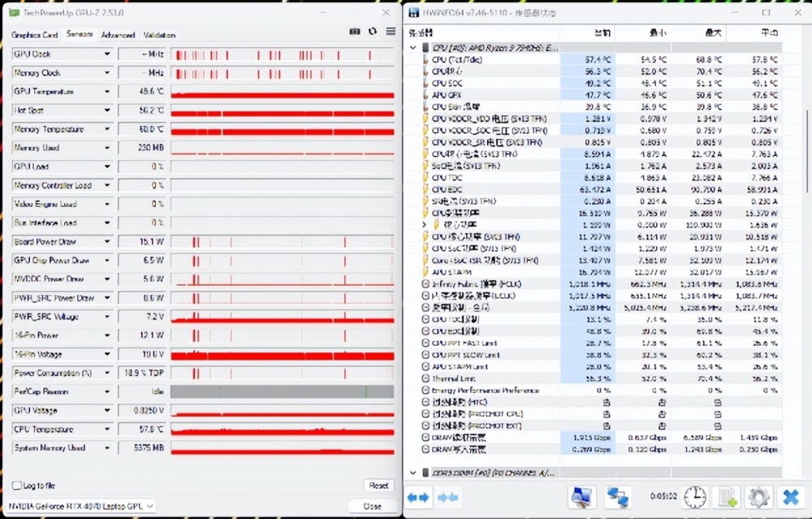Click the GPU-Z screenshot camera icon

click(355, 32)
